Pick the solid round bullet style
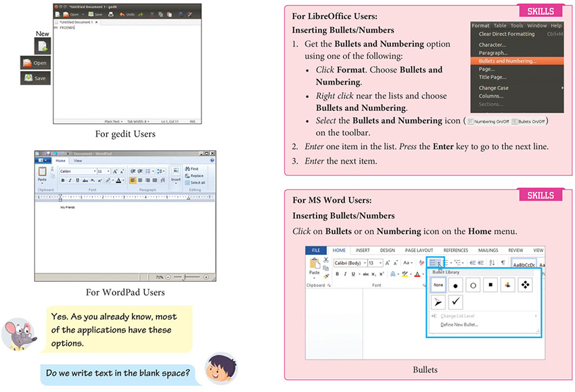The width and height of the screenshot is (575, 392). (455, 285)
